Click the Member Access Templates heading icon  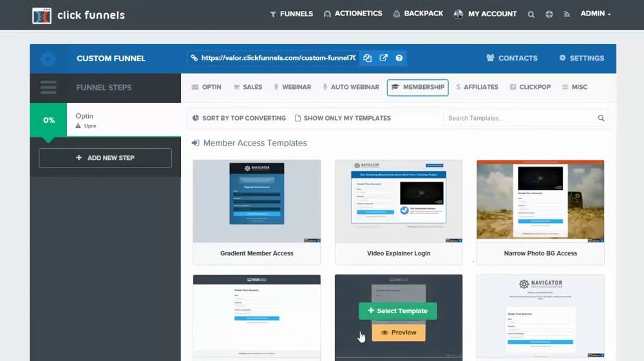196,143
